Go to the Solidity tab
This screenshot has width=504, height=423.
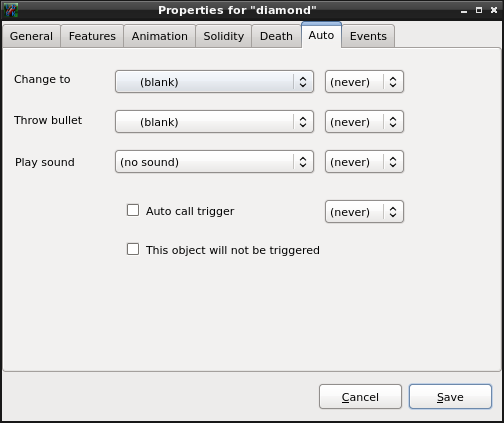[x=224, y=36]
